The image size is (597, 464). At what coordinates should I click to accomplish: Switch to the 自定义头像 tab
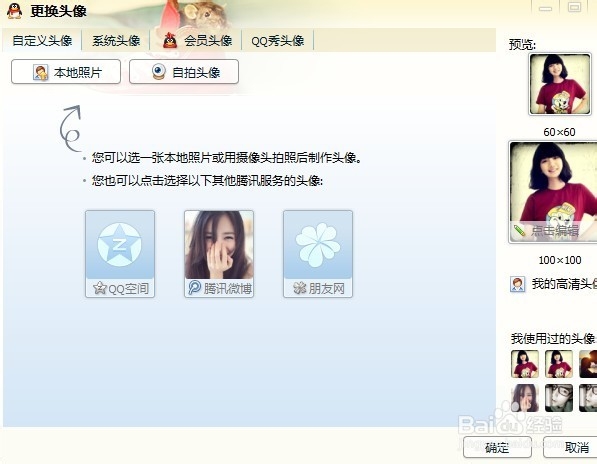pos(42,40)
